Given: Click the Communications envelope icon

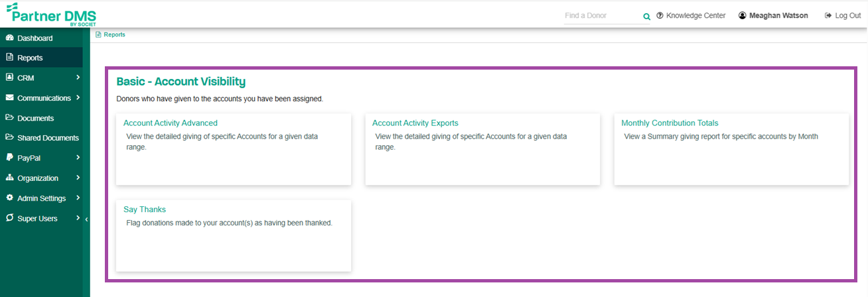Looking at the screenshot, I should [9, 98].
